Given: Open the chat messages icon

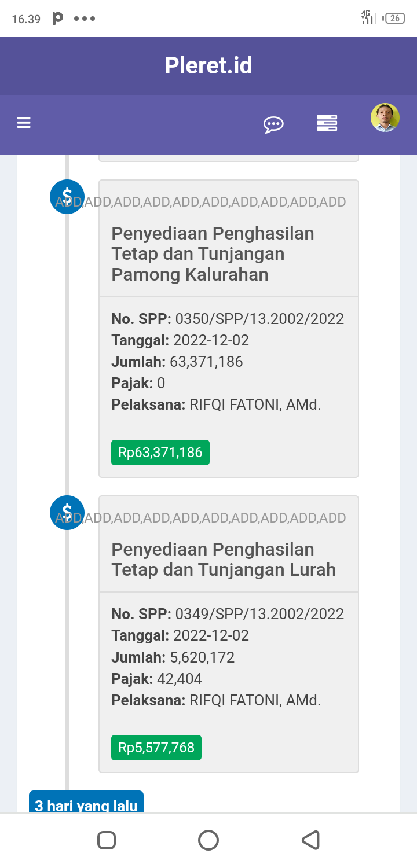Looking at the screenshot, I should point(273,124).
